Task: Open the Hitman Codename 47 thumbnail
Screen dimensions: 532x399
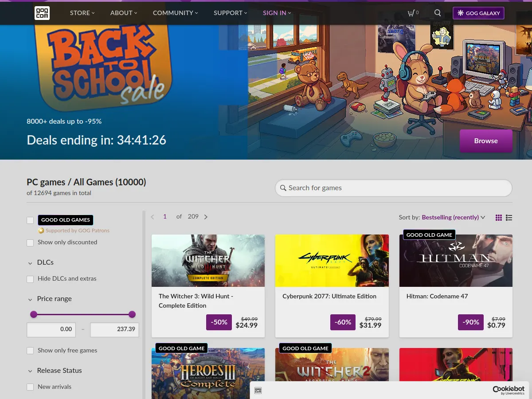Action: (456, 261)
